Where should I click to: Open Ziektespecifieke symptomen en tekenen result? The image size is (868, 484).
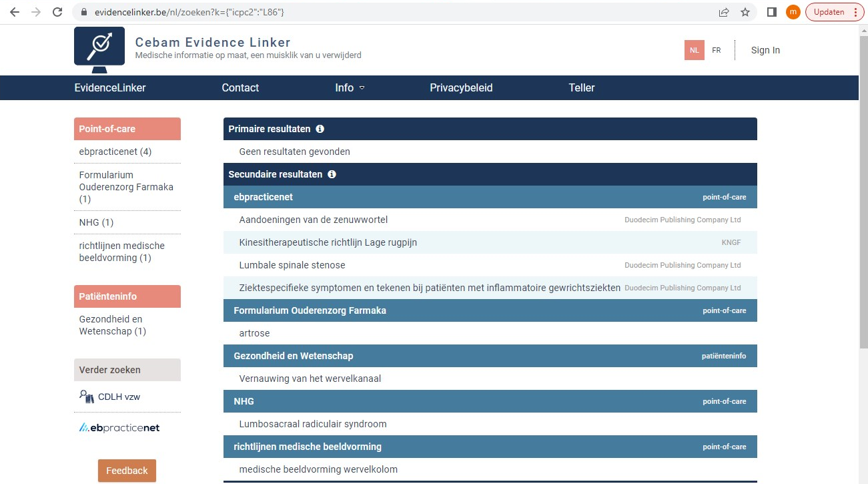point(430,288)
